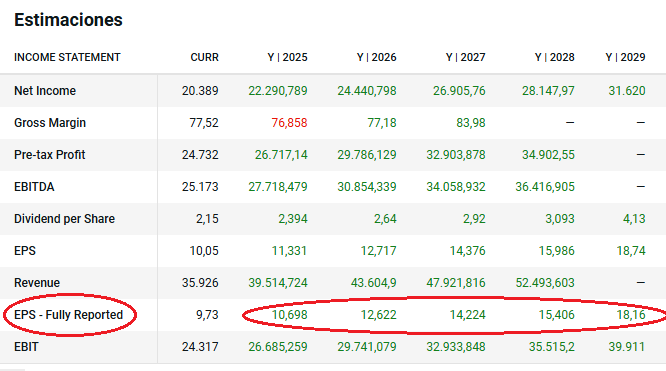This screenshot has width=666, height=371.
Task: Select Dividend per Share 2029 value 4,13
Action: [634, 219]
